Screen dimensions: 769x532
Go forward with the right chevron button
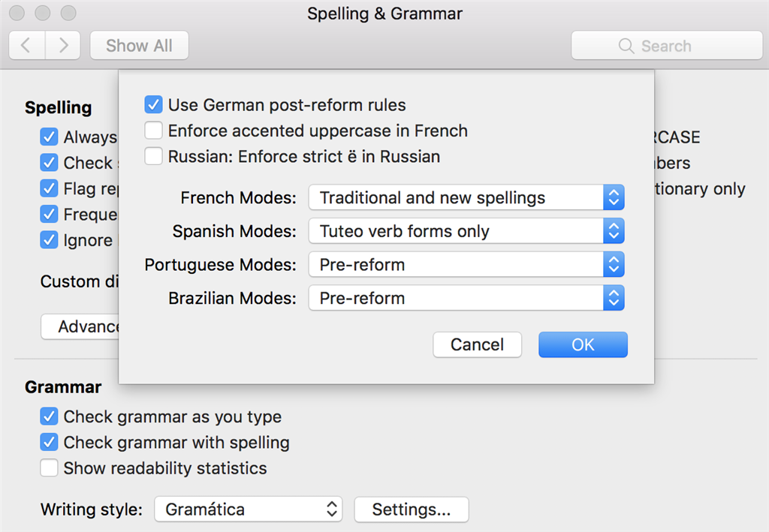[x=63, y=46]
